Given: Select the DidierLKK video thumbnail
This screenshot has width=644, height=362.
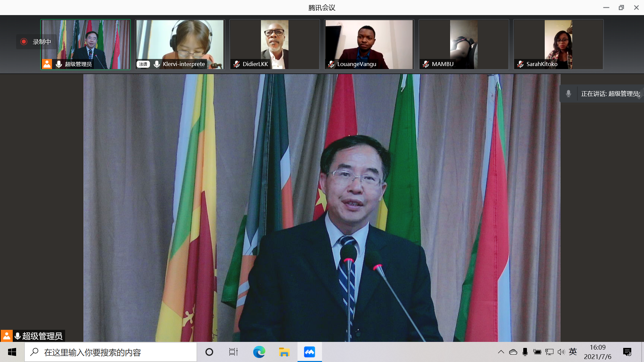Looking at the screenshot, I should click(x=275, y=44).
